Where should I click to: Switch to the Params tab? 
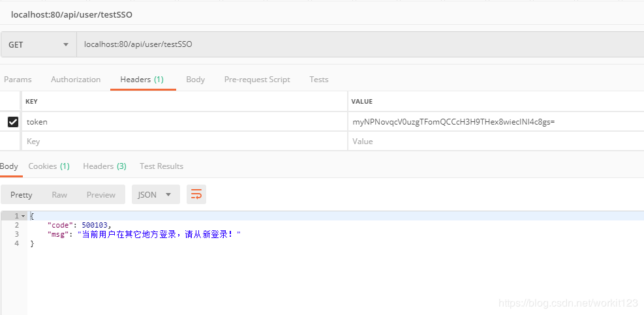tap(18, 80)
